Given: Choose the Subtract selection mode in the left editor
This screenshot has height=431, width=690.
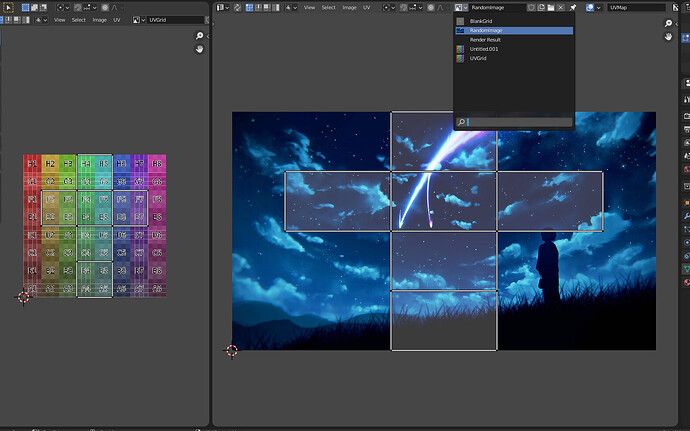Looking at the screenshot, I should [x=43, y=7].
